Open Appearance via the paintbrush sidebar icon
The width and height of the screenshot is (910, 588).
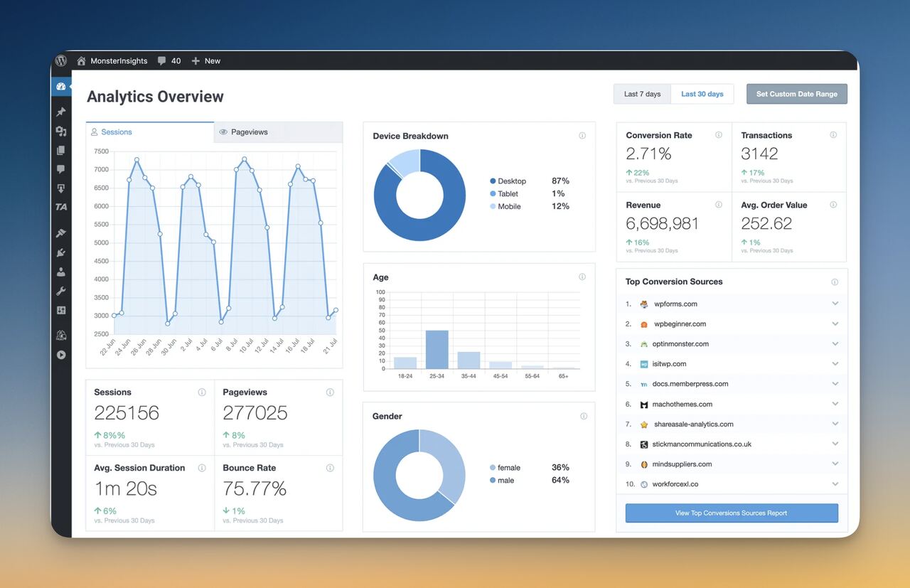click(61, 233)
